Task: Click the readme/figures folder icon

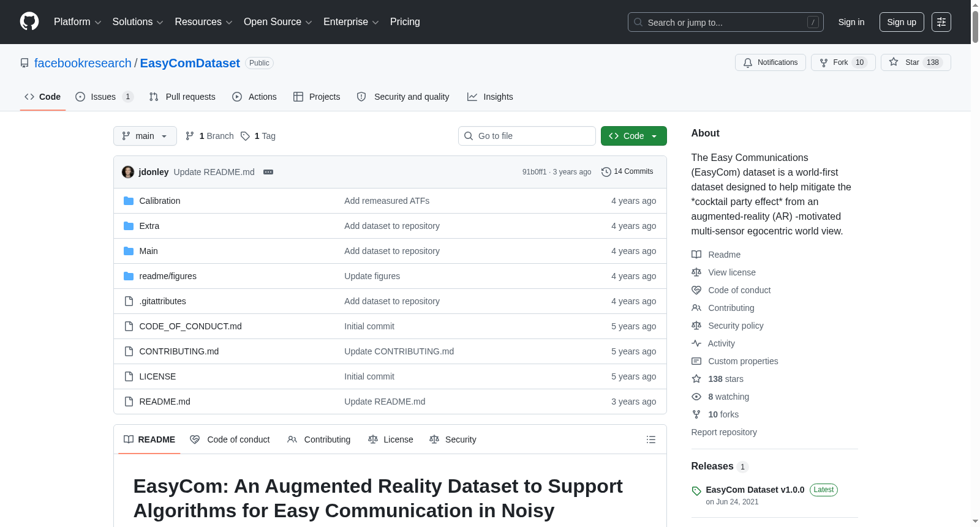Action: (x=129, y=276)
